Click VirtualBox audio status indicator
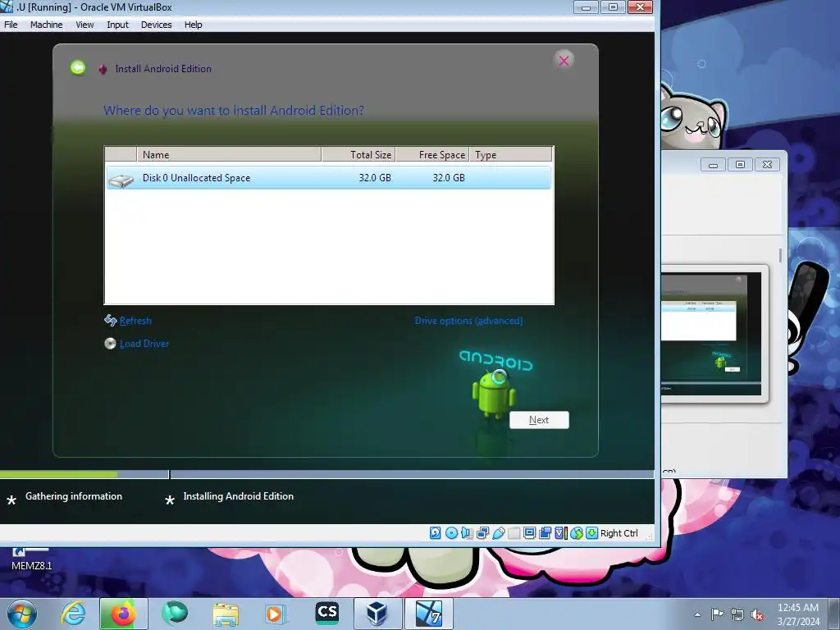The width and height of the screenshot is (840, 630). 467,533
